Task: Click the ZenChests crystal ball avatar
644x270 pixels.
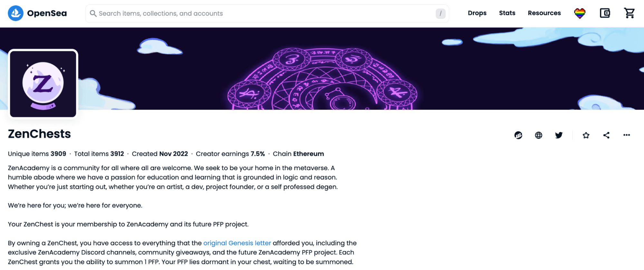Action: point(43,84)
